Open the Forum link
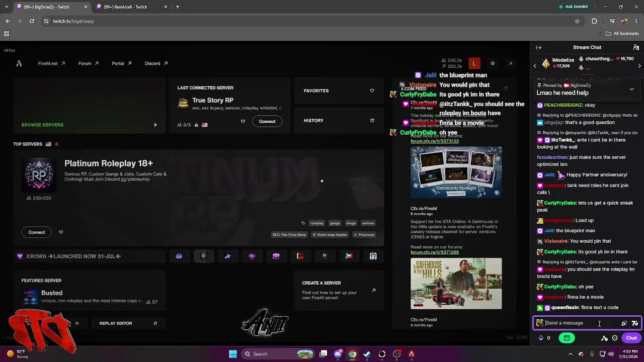 click(x=88, y=63)
